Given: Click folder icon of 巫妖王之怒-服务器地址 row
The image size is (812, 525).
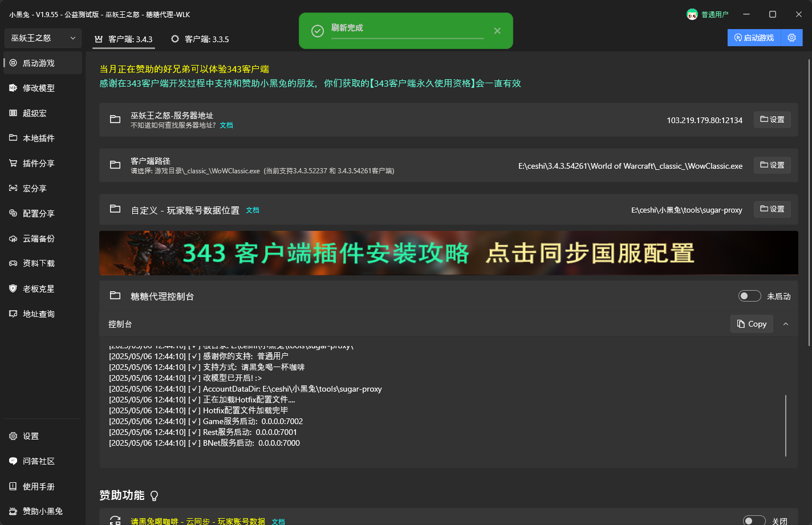Looking at the screenshot, I should (115, 119).
